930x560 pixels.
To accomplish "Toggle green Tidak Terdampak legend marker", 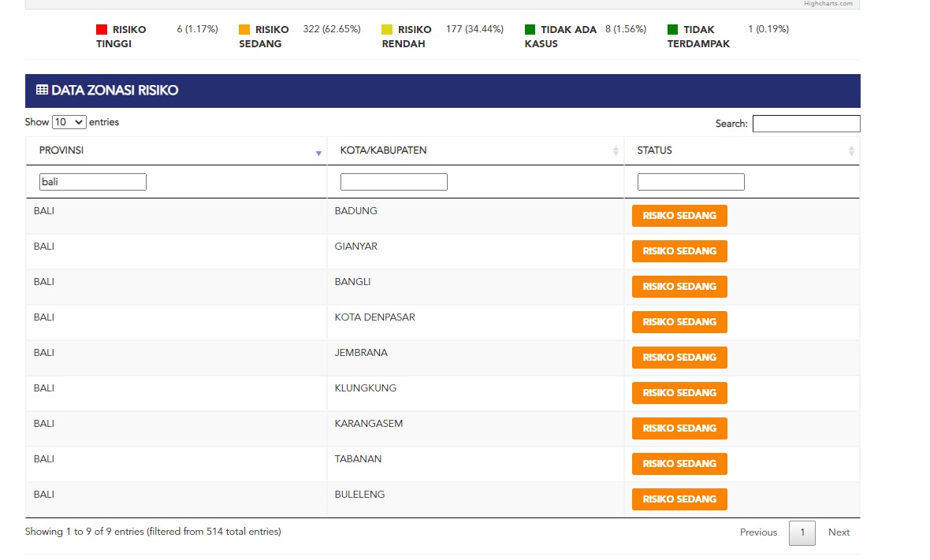I will click(x=672, y=30).
